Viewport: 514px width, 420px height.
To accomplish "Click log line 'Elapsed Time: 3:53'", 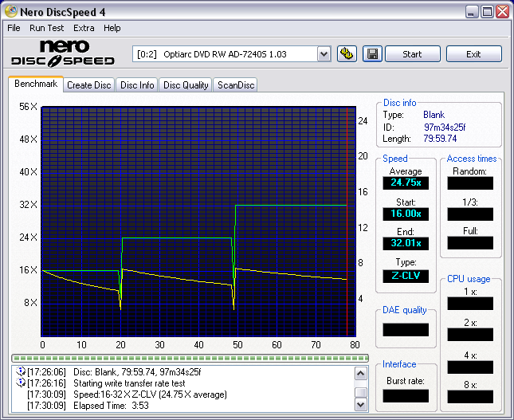I will pyautogui.click(x=111, y=406).
